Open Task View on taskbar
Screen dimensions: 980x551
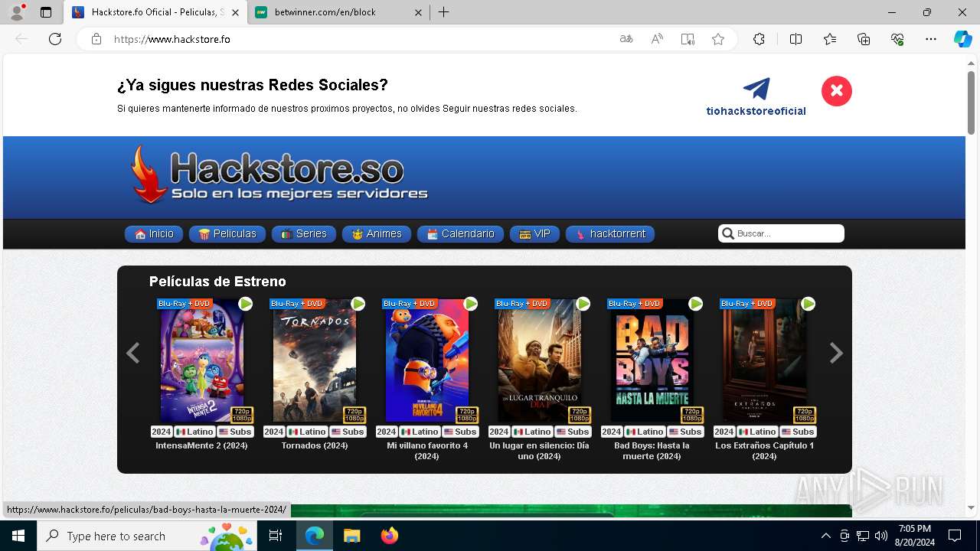(x=276, y=536)
